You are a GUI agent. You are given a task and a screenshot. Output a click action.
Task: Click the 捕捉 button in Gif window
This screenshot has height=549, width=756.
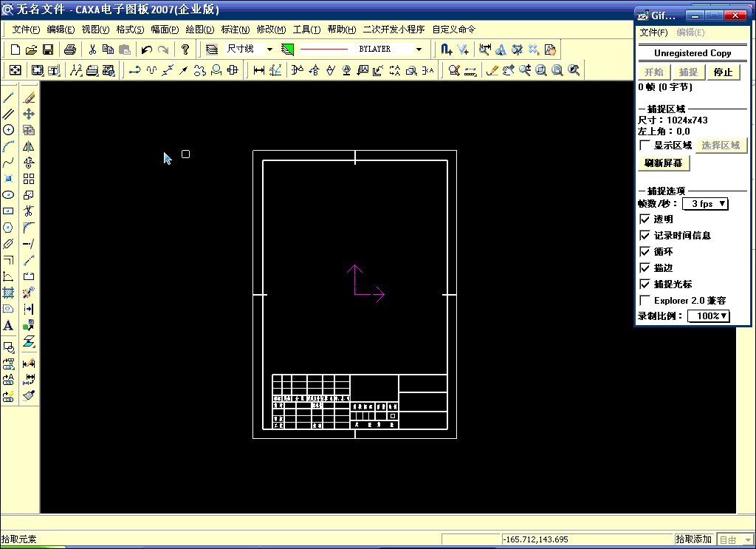688,72
